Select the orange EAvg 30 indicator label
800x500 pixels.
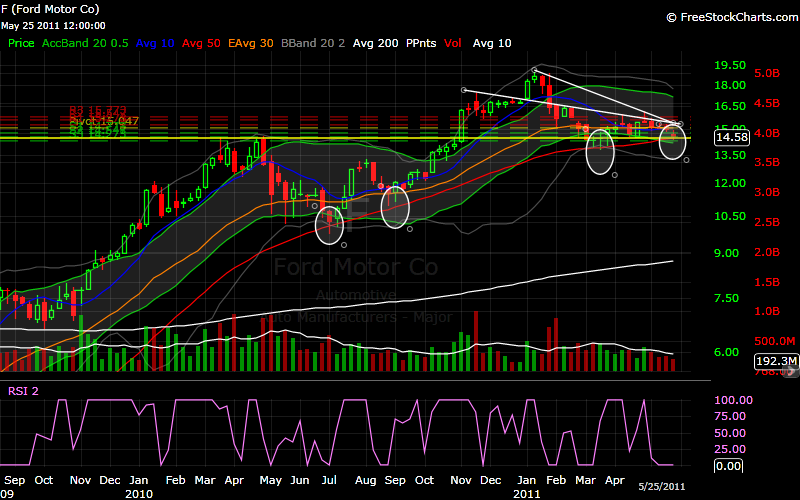(x=251, y=43)
